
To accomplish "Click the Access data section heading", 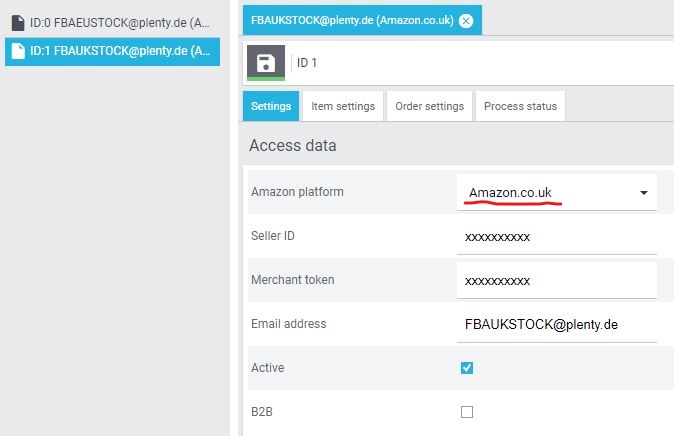I will point(293,145).
